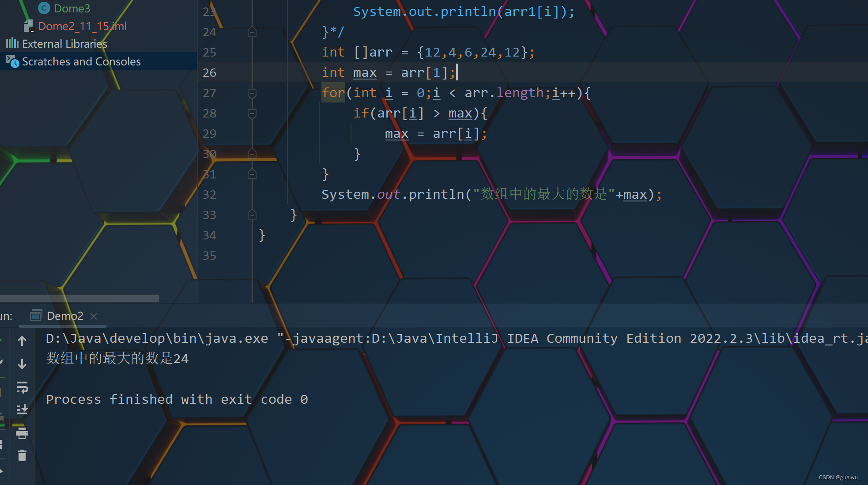Collapse the for-loop fold marker at line 27
This screenshot has height=485, width=868.
[x=252, y=93]
